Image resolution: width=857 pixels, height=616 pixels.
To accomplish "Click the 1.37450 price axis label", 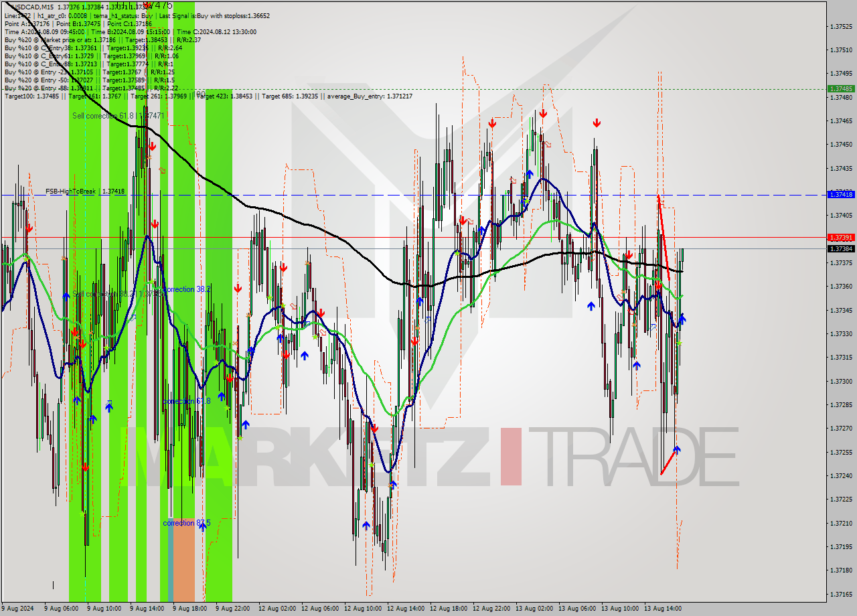I will coord(841,145).
